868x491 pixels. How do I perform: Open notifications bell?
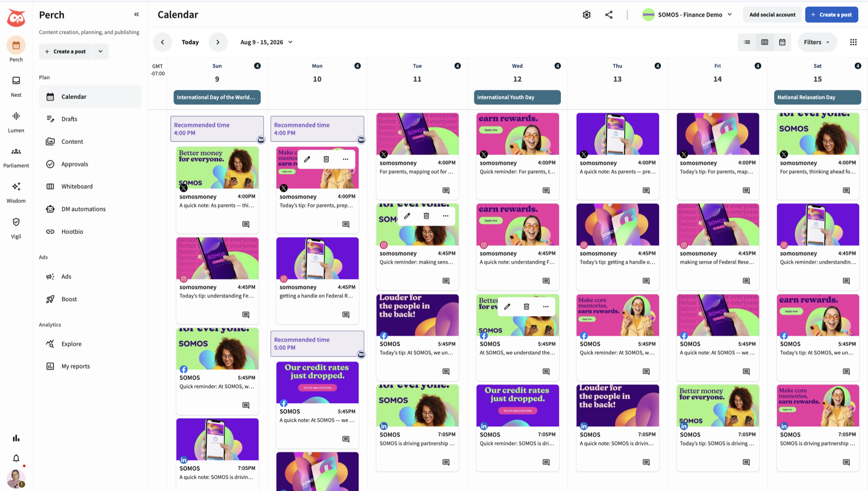pos(16,458)
